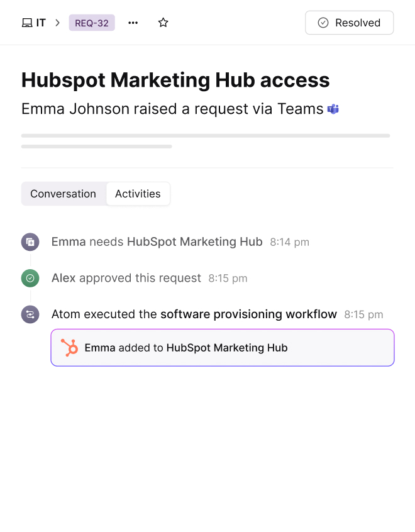This screenshot has height=532, width=415.
Task: Click the Microsoft Teams icon next to request source
Action: (332, 108)
